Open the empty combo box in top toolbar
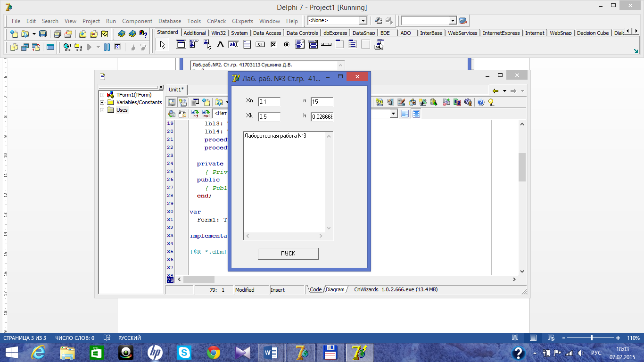Image resolution: width=644 pixels, height=362 pixels. click(x=453, y=21)
